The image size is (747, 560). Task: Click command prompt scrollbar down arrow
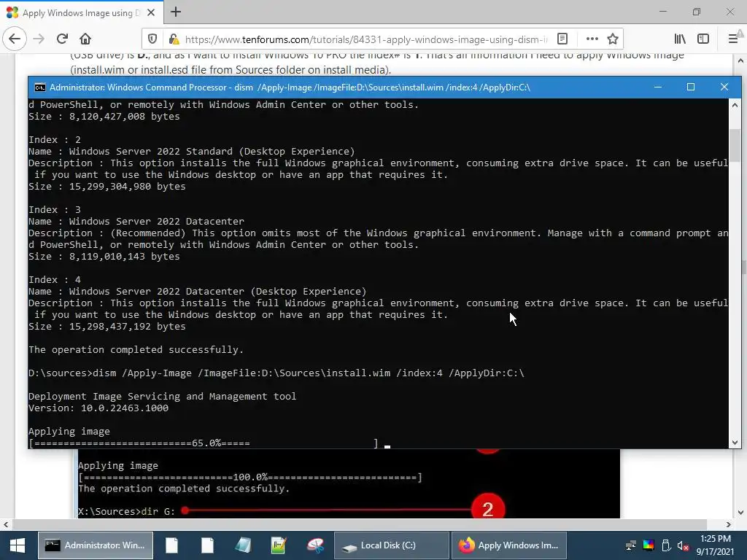point(735,443)
